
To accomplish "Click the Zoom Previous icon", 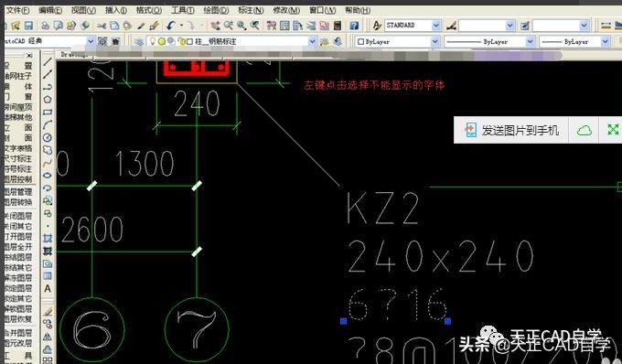I will point(254,26).
